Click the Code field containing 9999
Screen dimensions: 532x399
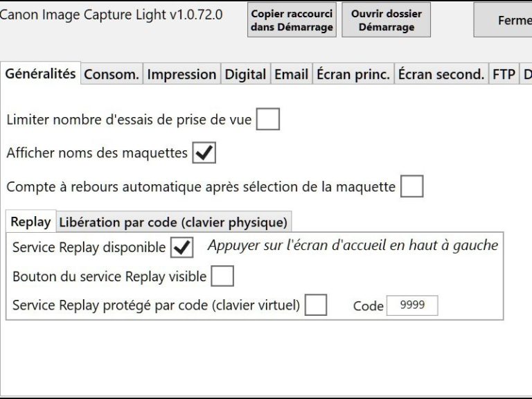coord(412,305)
